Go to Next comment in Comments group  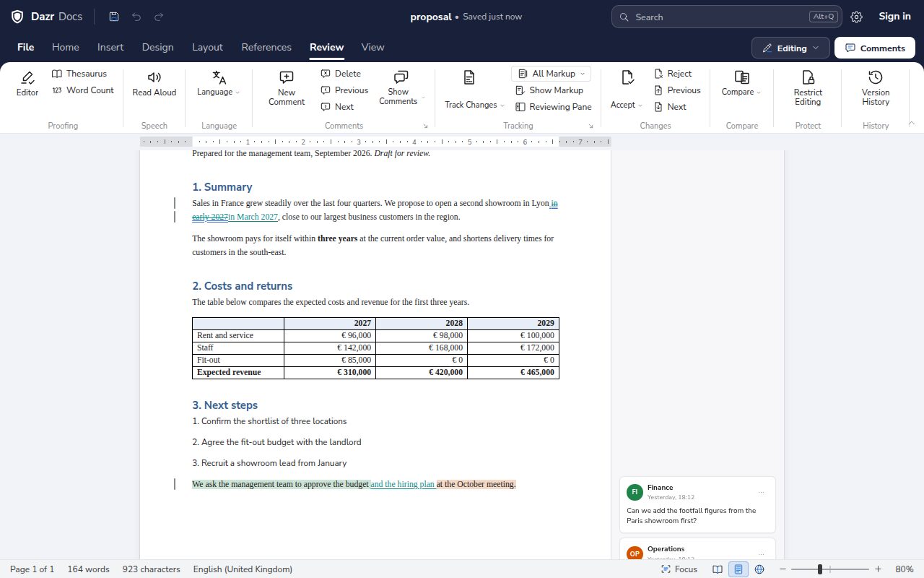(337, 107)
